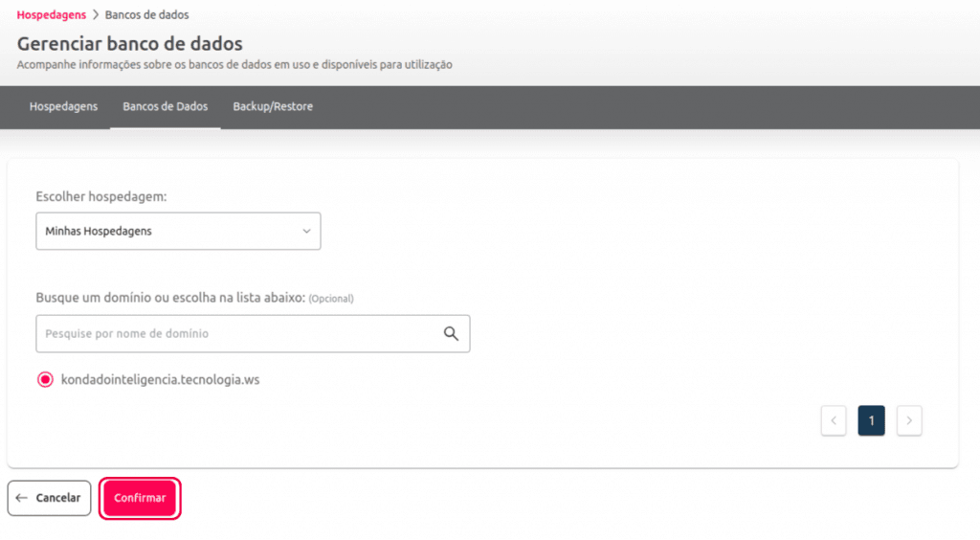Expand the hosting selector via its chevron arrow

(x=306, y=231)
